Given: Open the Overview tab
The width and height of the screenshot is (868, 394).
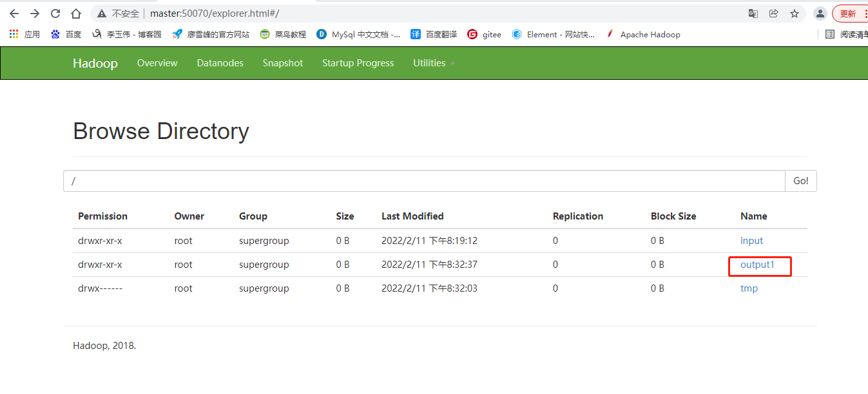Looking at the screenshot, I should pyautogui.click(x=157, y=63).
